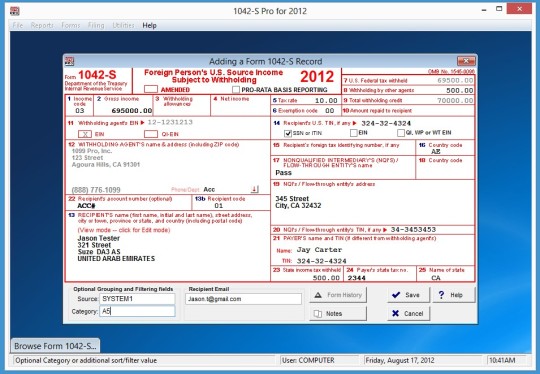Image resolution: width=540 pixels, height=374 pixels.
Task: Toggle withholding agent's EIN checkbox
Action: point(85,134)
